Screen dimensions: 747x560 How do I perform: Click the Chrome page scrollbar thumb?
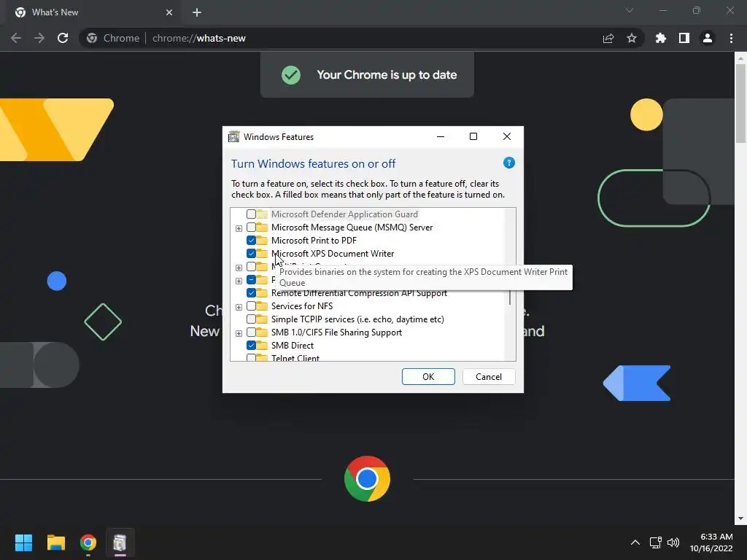[x=740, y=104]
